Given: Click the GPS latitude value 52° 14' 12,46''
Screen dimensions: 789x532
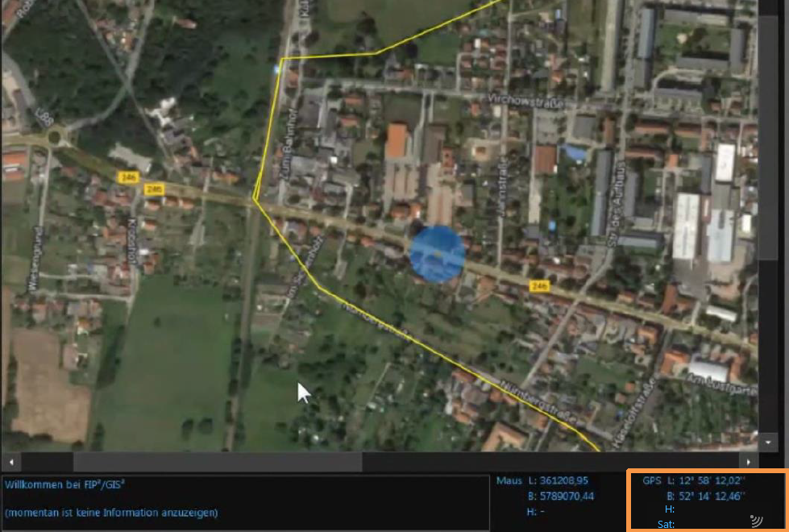Looking at the screenshot, I should (712, 496).
